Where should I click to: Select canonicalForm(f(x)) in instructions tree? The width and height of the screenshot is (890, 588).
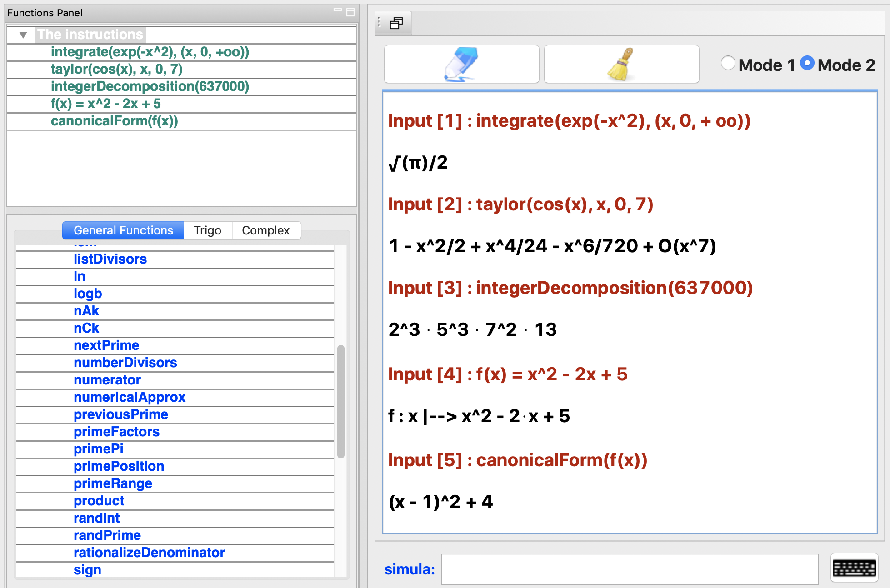(114, 121)
